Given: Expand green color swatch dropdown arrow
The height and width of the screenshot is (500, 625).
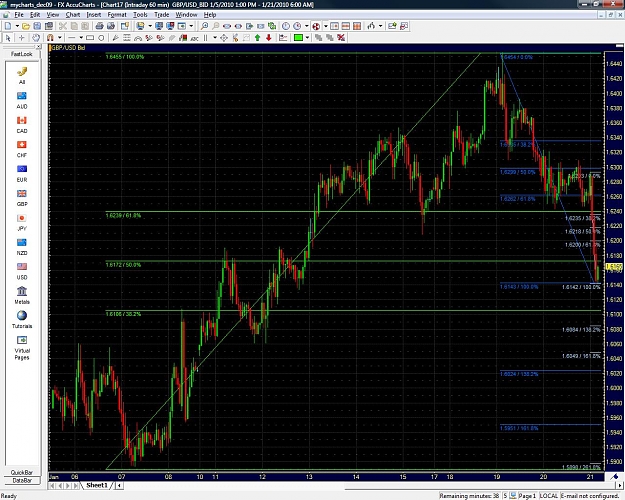Looking at the screenshot, I should click(307, 37).
